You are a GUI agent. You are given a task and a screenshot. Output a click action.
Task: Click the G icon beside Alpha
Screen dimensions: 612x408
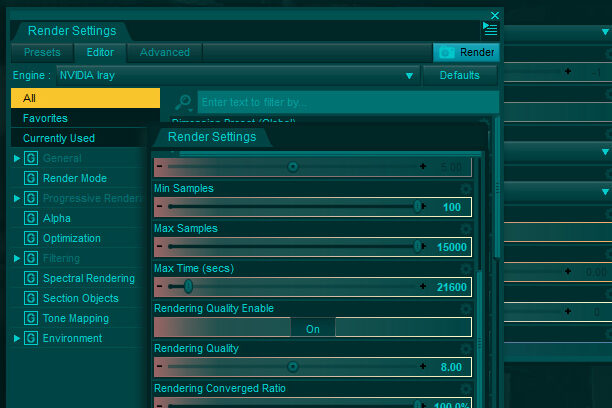[31, 218]
